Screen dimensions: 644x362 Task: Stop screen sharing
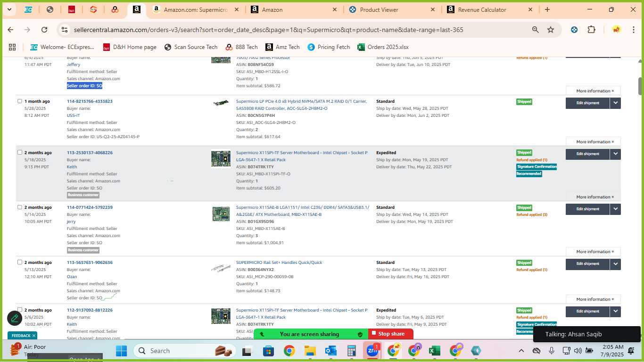[x=391, y=334]
